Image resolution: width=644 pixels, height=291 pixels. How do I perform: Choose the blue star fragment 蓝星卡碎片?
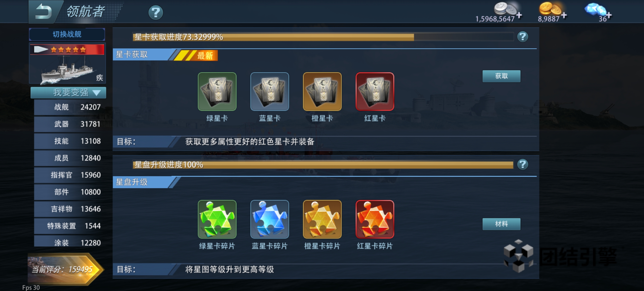point(270,219)
